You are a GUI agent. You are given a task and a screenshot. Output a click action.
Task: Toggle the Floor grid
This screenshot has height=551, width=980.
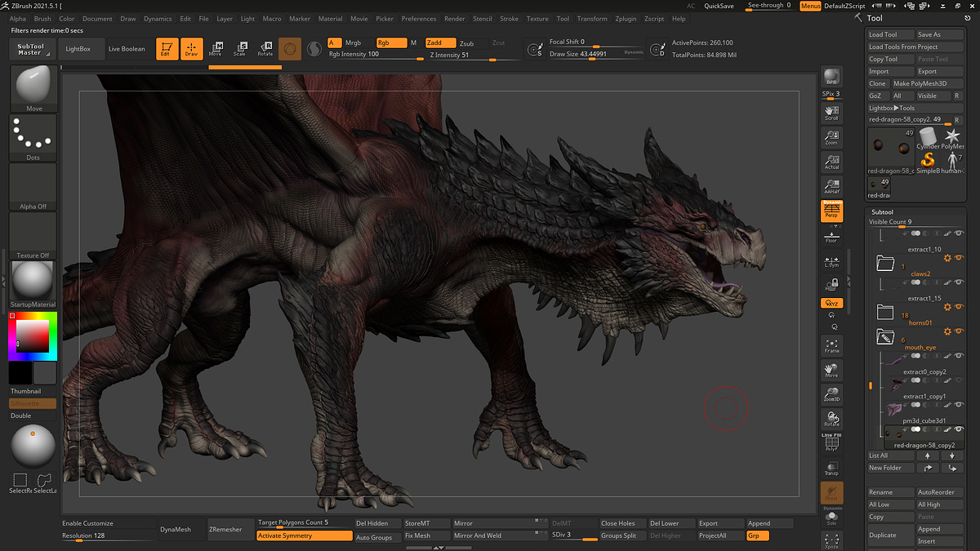click(831, 237)
